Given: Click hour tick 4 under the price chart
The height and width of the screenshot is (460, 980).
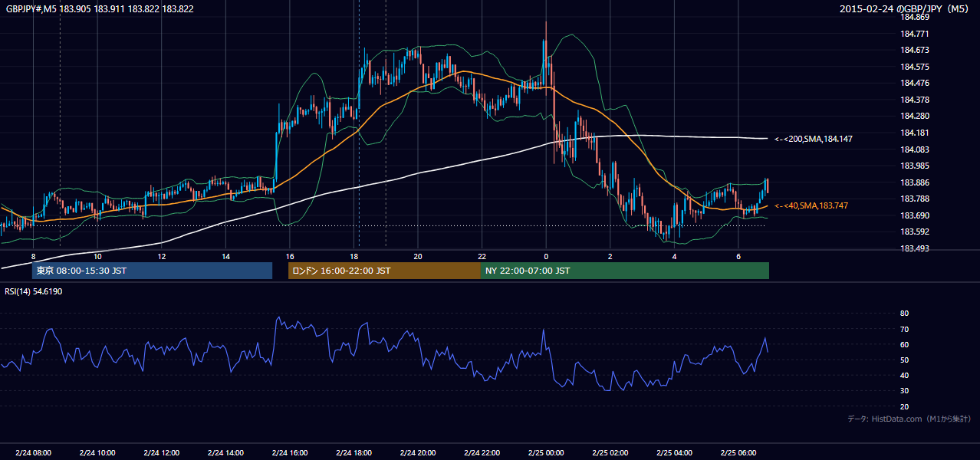Looking at the screenshot, I should tap(673, 256).
